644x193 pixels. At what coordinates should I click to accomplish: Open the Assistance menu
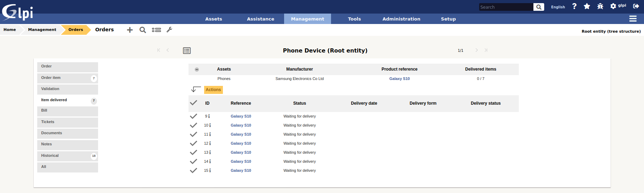(x=260, y=19)
